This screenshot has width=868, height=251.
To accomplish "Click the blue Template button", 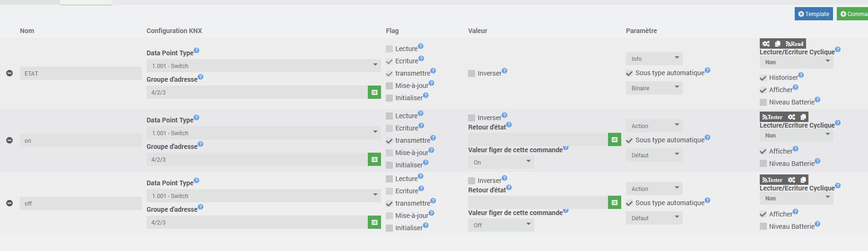I will click(814, 14).
